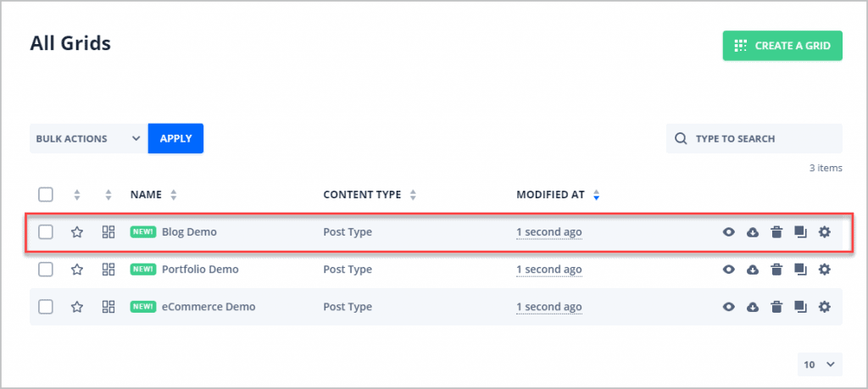Favorite the eCommerce Demo with star icon
The width and height of the screenshot is (868, 389).
(77, 307)
